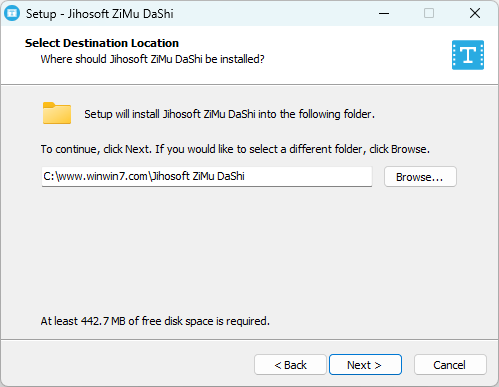The width and height of the screenshot is (499, 387).
Task: Click the 'To continue, click Next' instruction text
Action: point(235,149)
